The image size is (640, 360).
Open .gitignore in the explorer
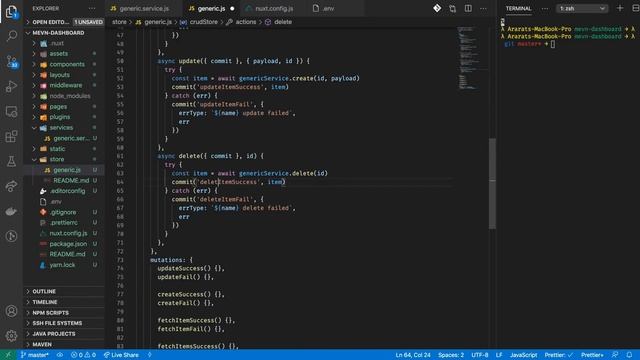[x=62, y=212]
